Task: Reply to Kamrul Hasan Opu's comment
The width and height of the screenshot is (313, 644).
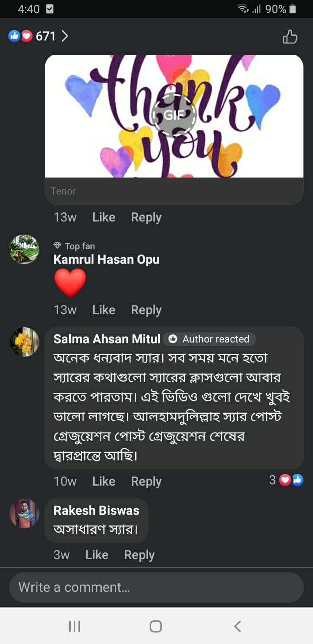Action: point(146,310)
